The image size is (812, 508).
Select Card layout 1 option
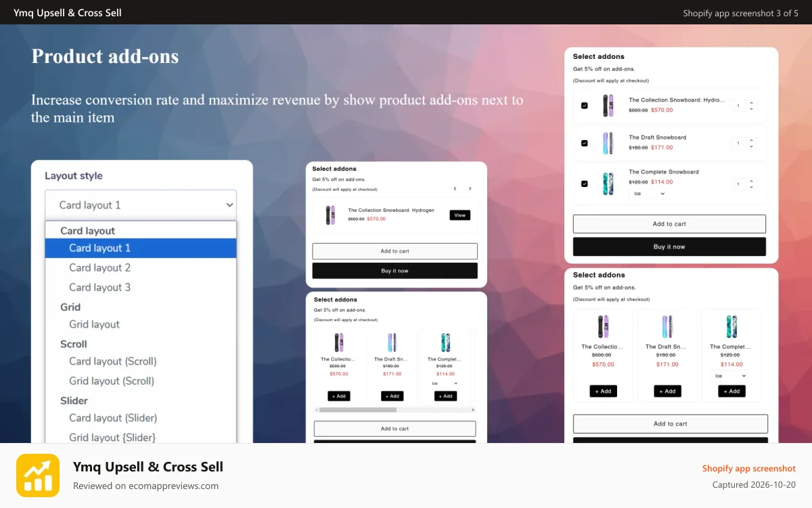tap(141, 248)
